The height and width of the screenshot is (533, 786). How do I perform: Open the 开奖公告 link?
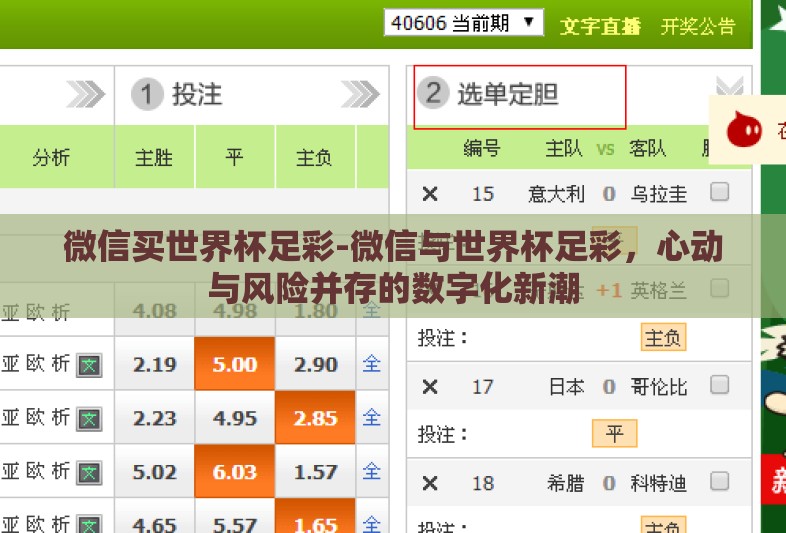pyautogui.click(x=698, y=26)
